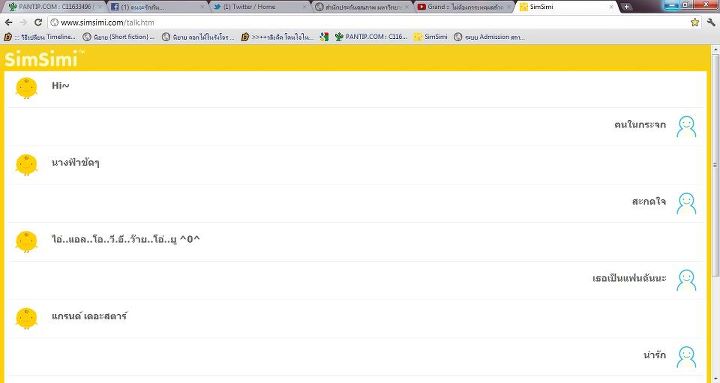Open the colorful icon-only bookmark

pyautogui.click(x=324, y=37)
